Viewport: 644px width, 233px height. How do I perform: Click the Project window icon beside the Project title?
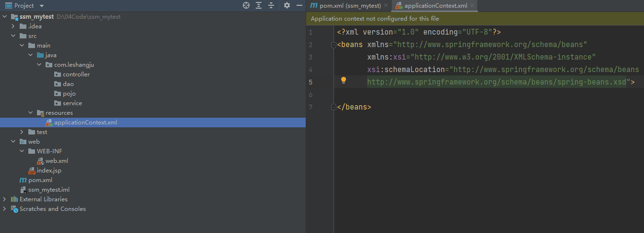click(8, 6)
